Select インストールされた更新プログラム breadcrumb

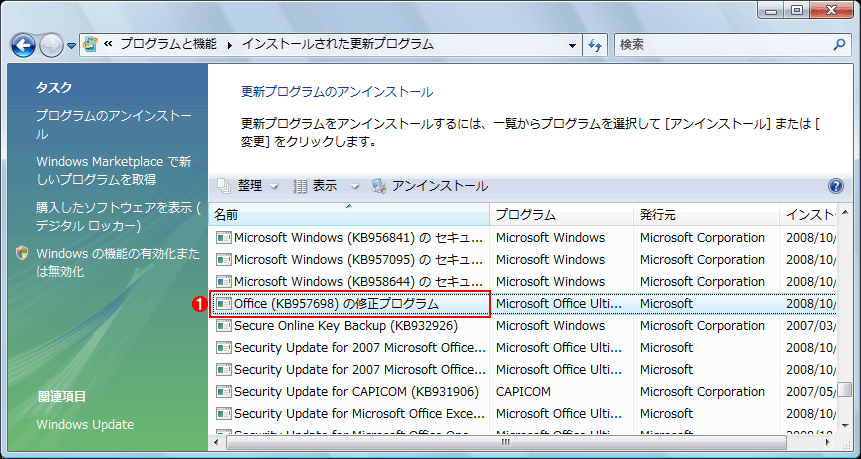click(338, 44)
